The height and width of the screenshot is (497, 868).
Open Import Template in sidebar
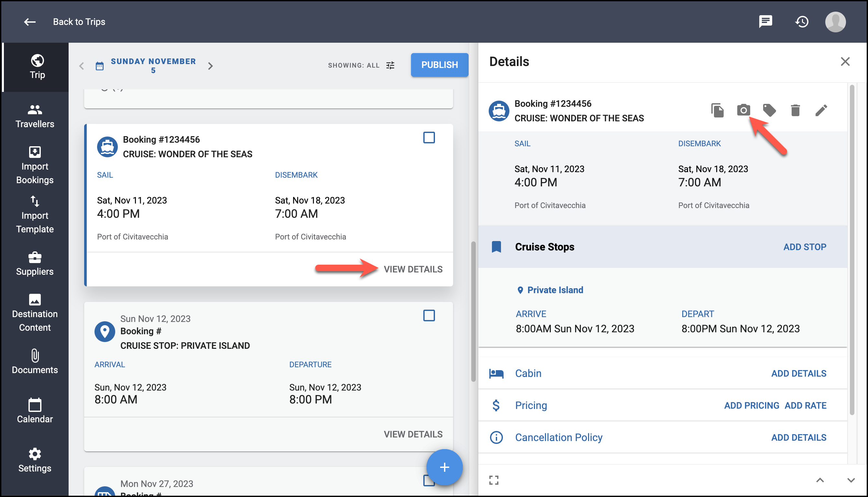click(x=35, y=215)
